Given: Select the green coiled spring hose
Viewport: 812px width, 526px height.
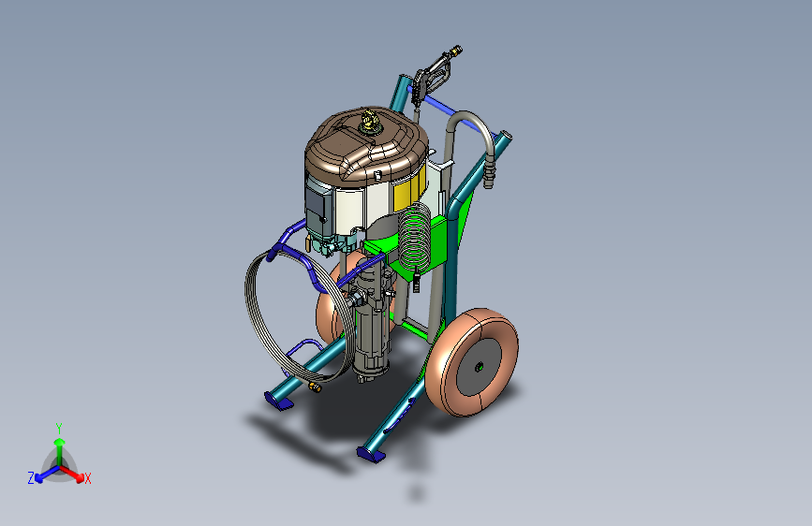Looking at the screenshot, I should coord(414,237).
